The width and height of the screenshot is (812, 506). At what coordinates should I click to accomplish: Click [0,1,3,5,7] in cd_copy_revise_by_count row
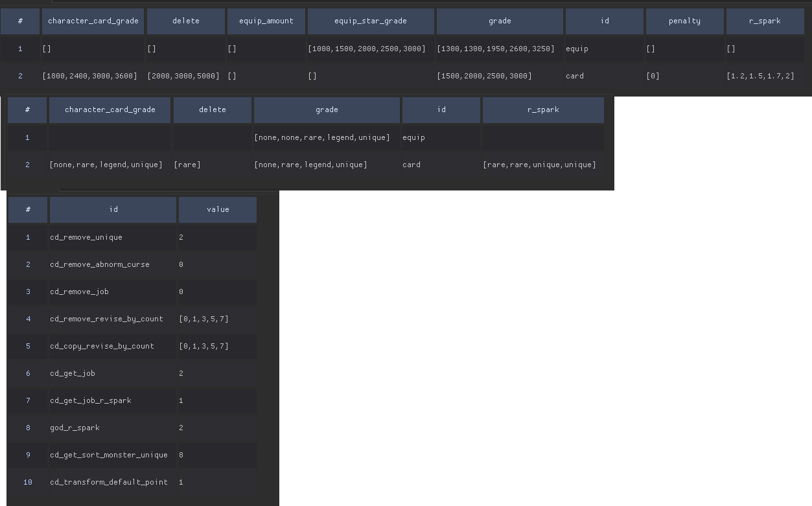coord(218,346)
